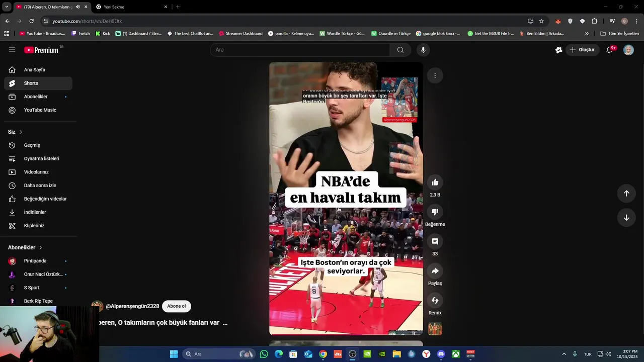644x362 pixels.
Task: Open the Berk Rip Tepe channel
Action: click(38, 301)
